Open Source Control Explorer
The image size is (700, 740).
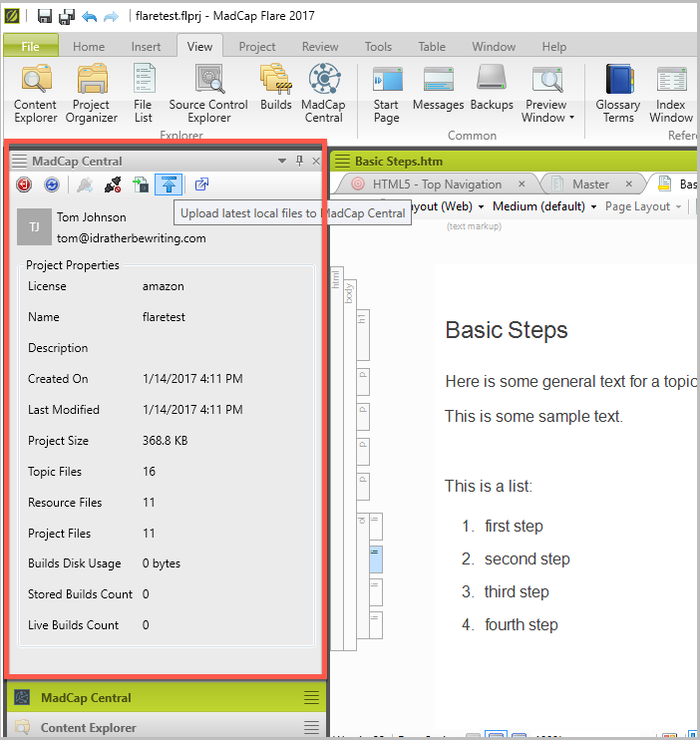coord(208,94)
